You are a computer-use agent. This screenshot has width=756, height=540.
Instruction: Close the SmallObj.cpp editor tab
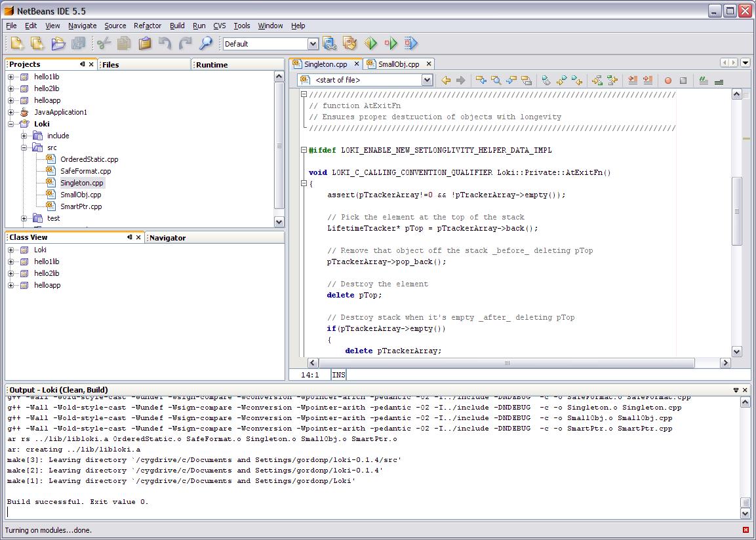429,64
